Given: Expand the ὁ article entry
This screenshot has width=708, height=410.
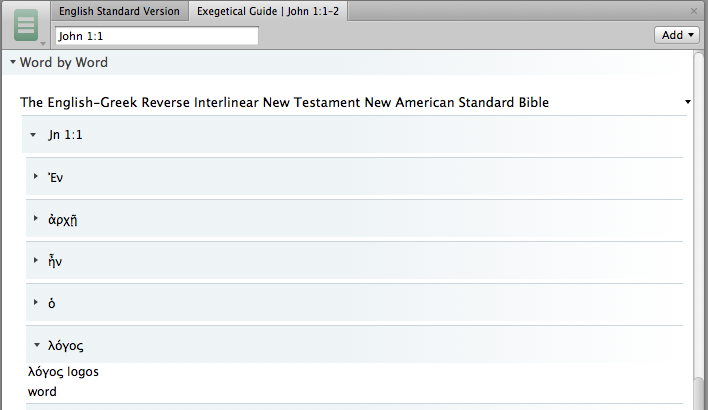Looking at the screenshot, I should click(36, 303).
